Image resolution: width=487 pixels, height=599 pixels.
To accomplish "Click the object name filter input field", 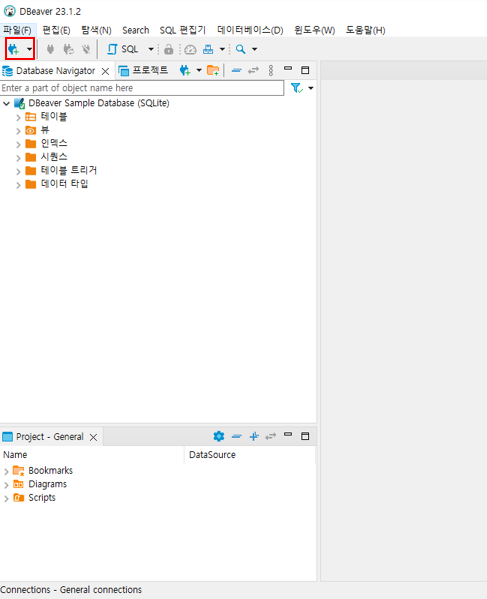I will [x=142, y=88].
